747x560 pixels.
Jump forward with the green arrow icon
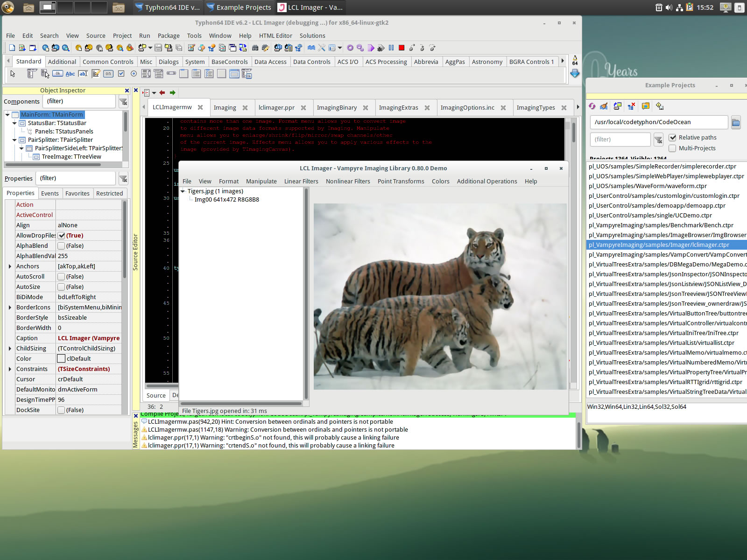[x=173, y=92]
